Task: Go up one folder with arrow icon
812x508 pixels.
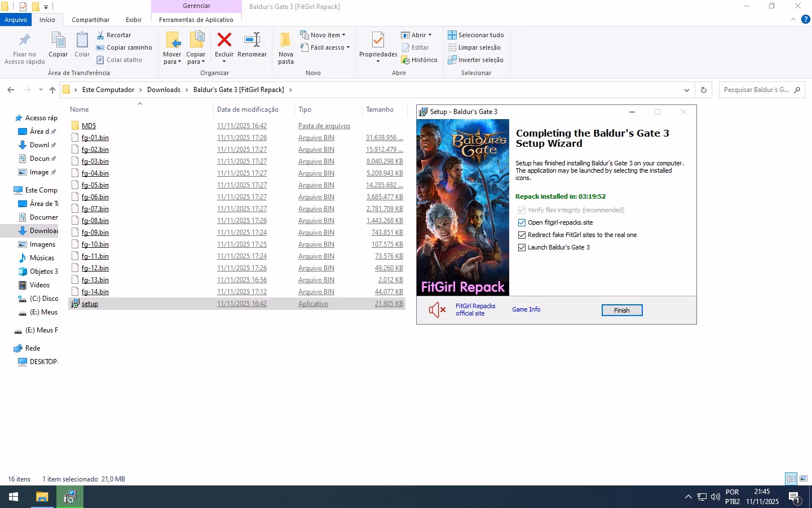Action: tap(52, 90)
